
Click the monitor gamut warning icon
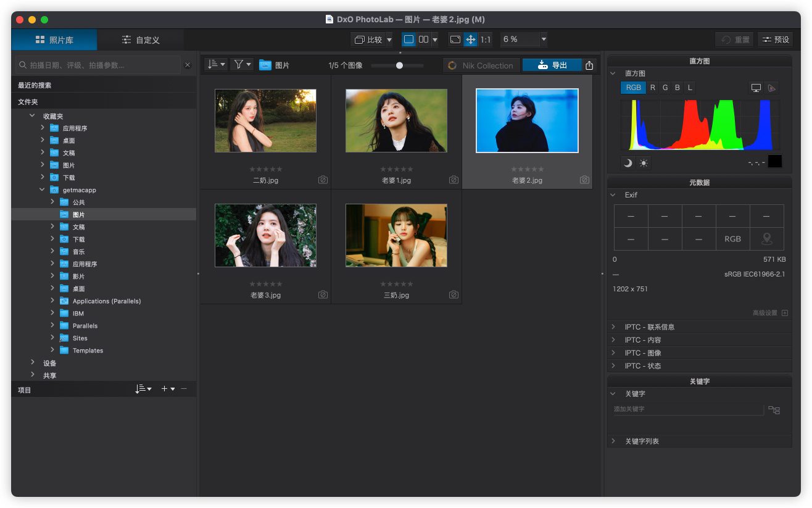756,88
